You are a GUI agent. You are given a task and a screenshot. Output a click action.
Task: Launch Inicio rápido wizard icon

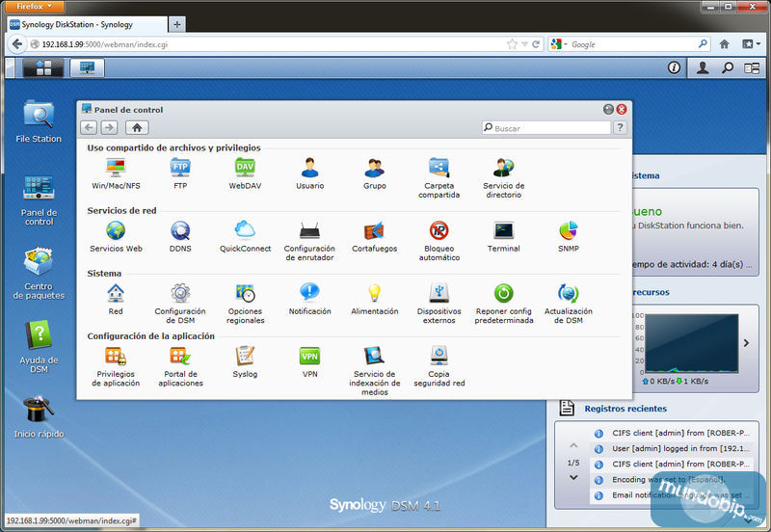(39, 417)
